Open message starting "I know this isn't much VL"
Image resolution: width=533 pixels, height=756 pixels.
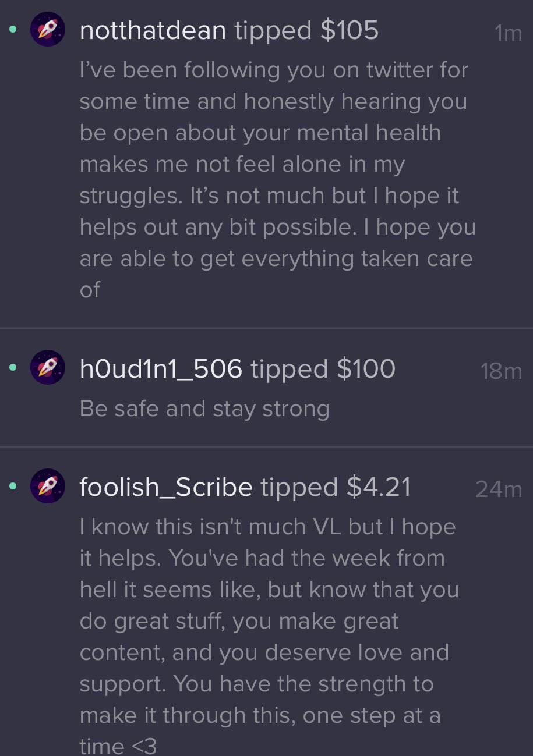click(269, 635)
